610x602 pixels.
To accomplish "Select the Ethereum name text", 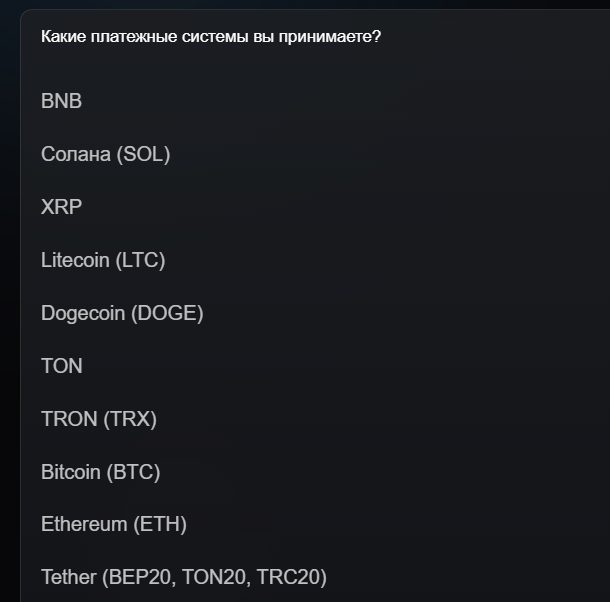I will point(84,524).
